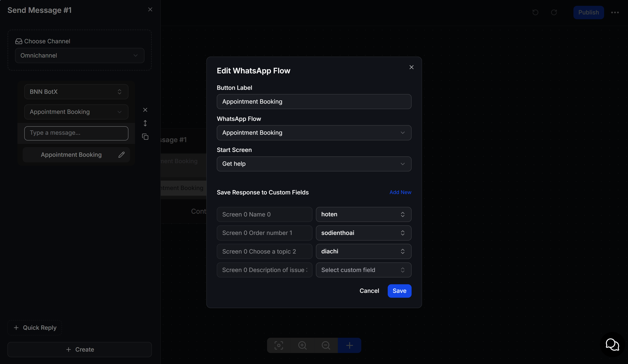Click the Add New link

[400, 192]
